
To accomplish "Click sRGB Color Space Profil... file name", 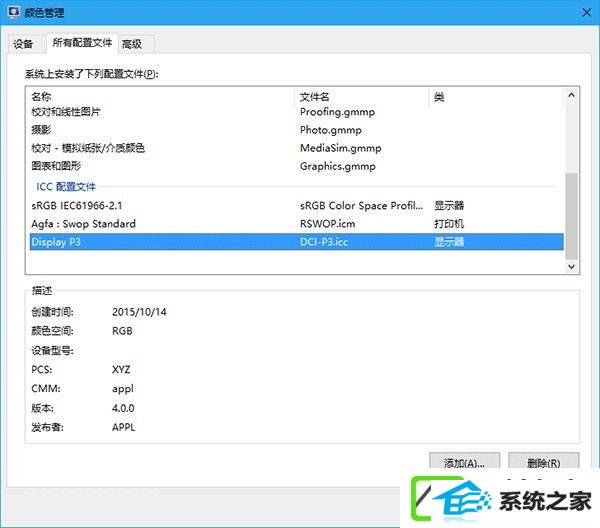I will (x=361, y=206).
